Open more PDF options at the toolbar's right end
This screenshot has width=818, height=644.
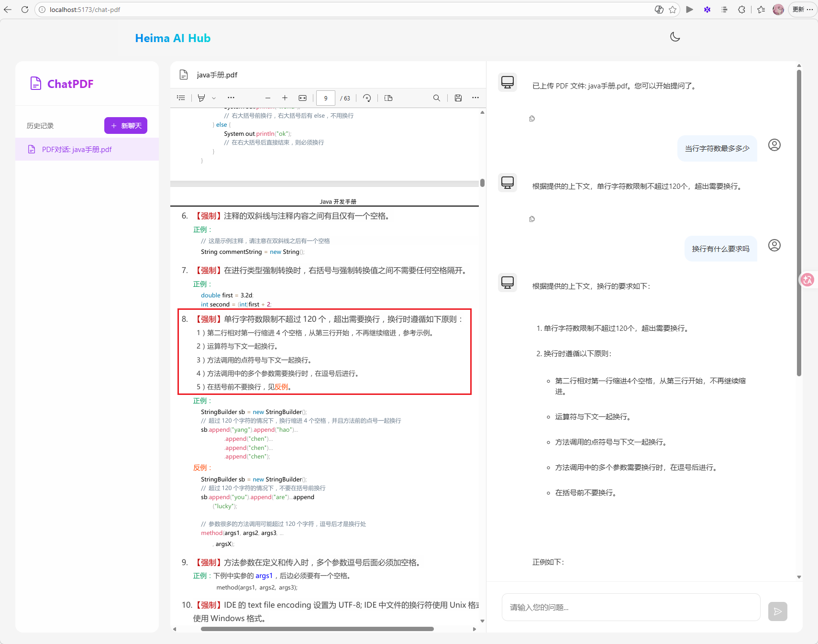click(475, 98)
